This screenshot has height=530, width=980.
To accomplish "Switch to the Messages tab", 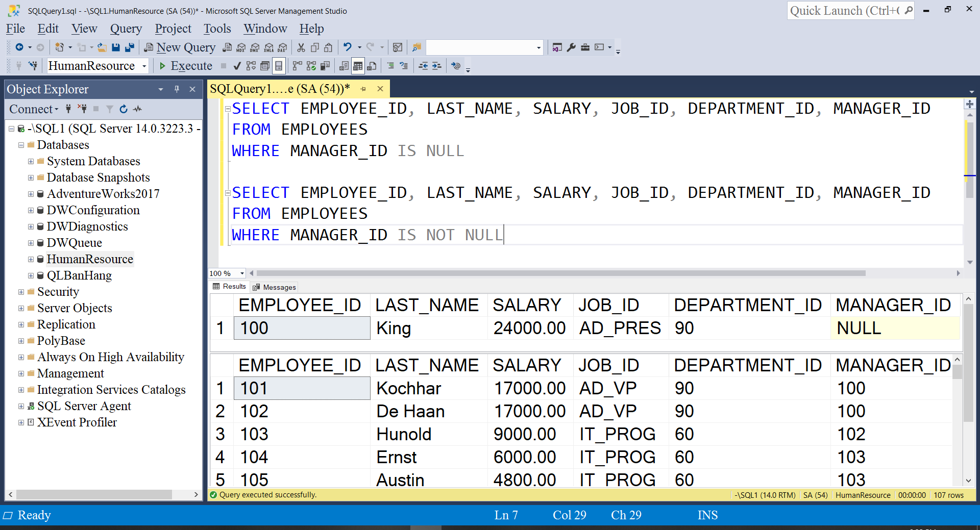I will (x=275, y=287).
